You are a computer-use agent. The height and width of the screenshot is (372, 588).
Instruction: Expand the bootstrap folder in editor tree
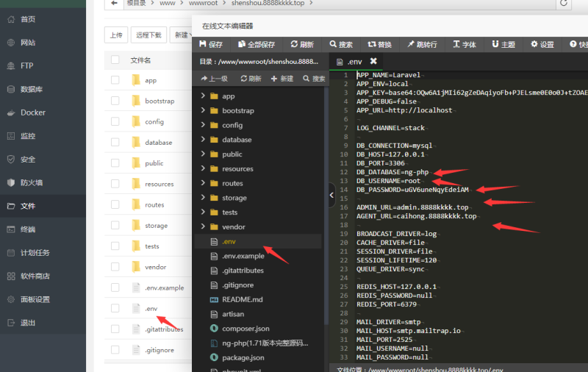pyautogui.click(x=203, y=110)
